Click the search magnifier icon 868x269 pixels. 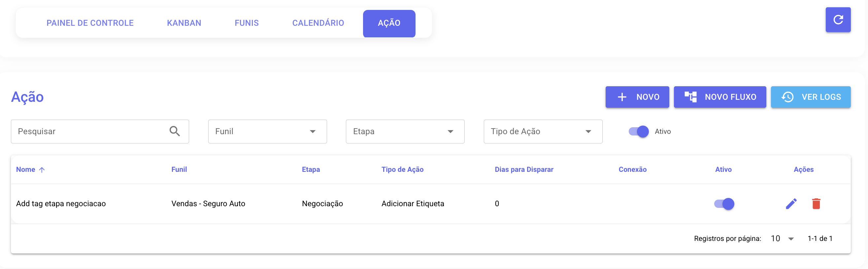click(174, 131)
